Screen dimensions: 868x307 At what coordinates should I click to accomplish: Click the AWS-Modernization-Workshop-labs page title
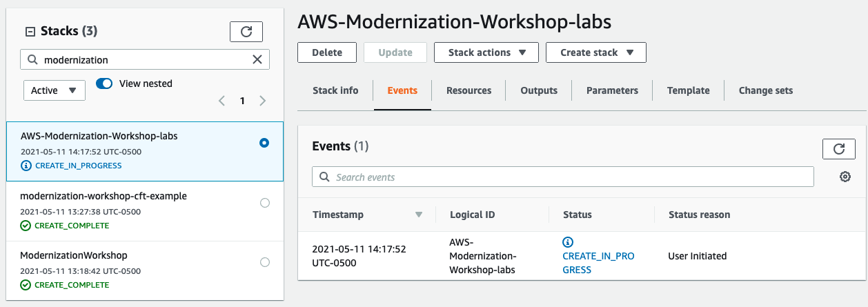pos(455,21)
